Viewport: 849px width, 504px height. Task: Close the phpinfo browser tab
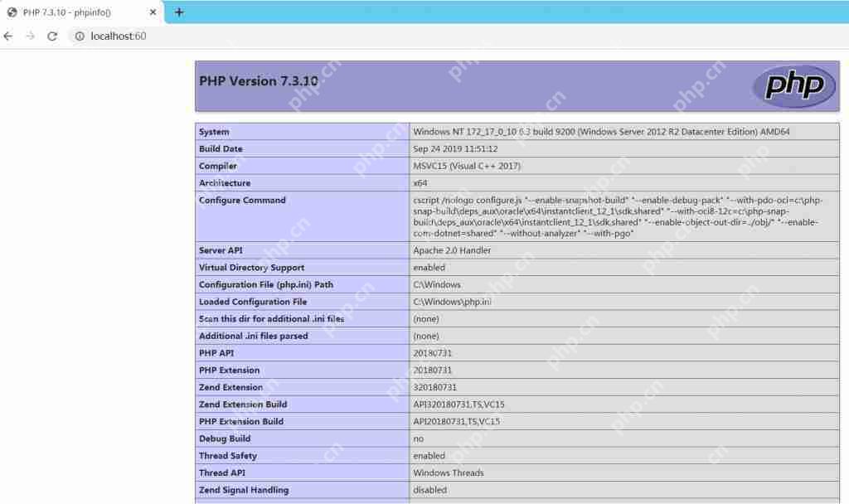[151, 12]
